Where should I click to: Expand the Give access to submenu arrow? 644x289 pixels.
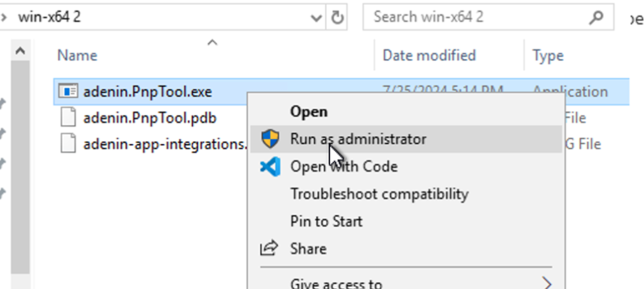(547, 283)
